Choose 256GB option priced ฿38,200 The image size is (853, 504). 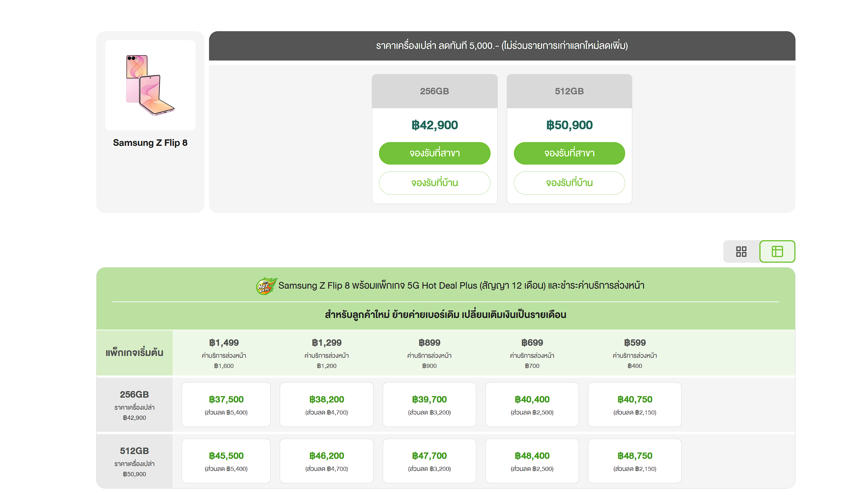pyautogui.click(x=327, y=405)
